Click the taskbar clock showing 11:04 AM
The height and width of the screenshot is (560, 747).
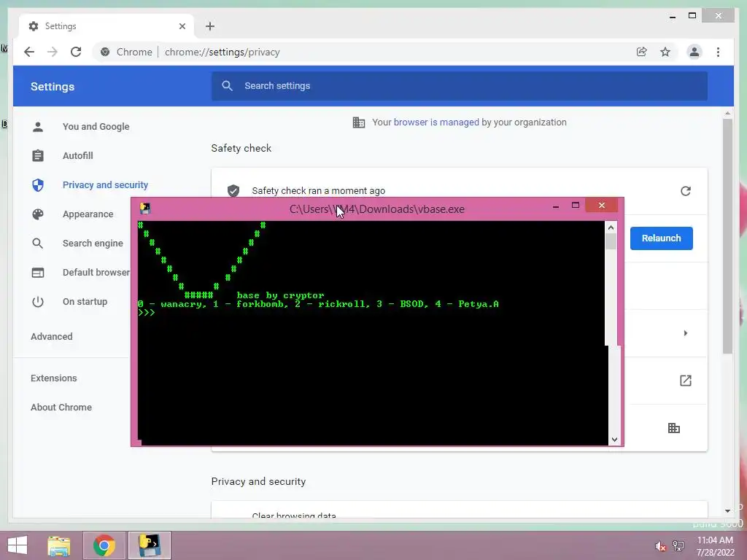pos(715,546)
